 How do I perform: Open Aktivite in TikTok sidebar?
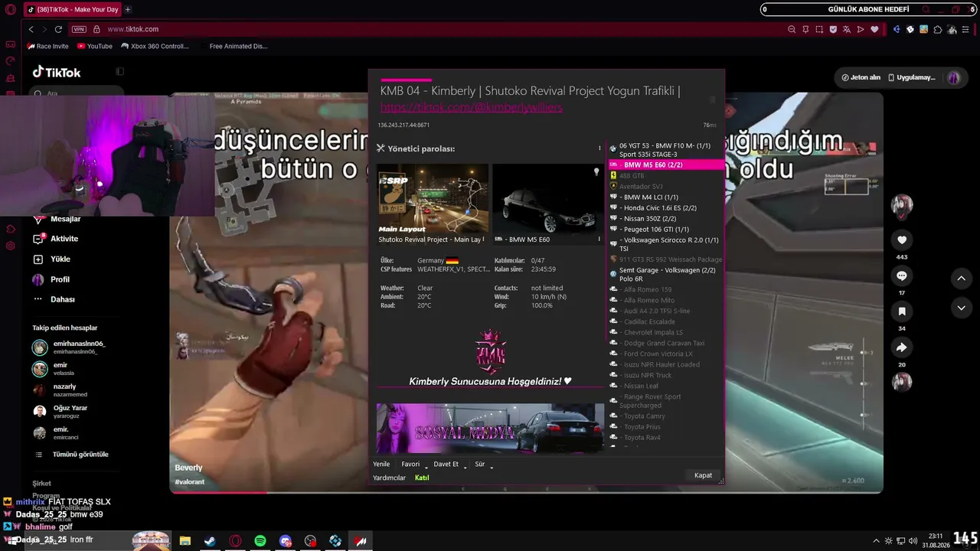tap(55, 239)
